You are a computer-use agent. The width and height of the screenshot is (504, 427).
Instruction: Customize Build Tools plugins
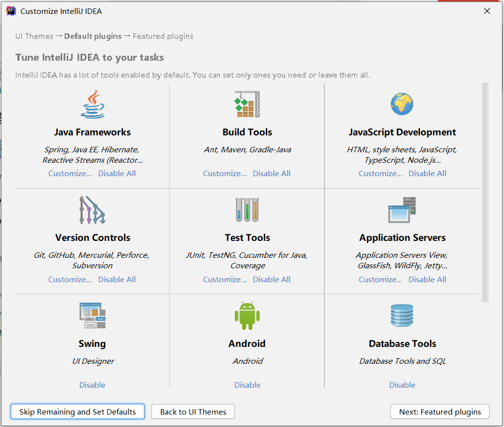(x=225, y=173)
